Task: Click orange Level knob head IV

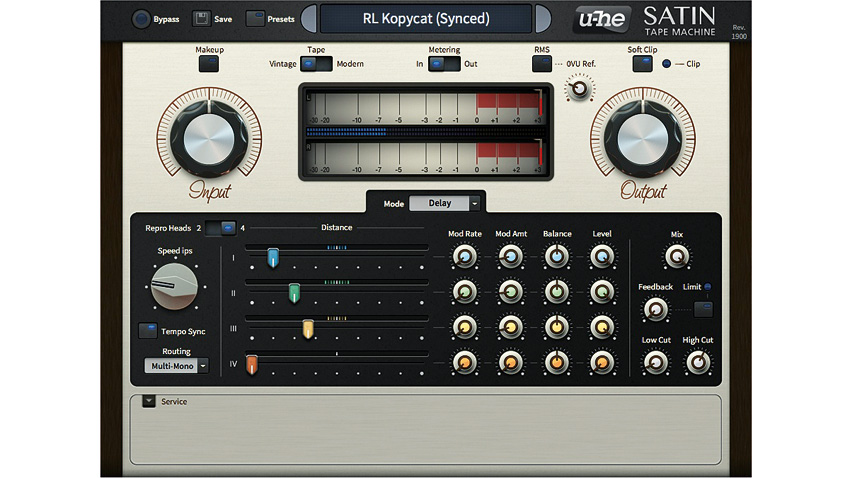Action: [x=602, y=363]
